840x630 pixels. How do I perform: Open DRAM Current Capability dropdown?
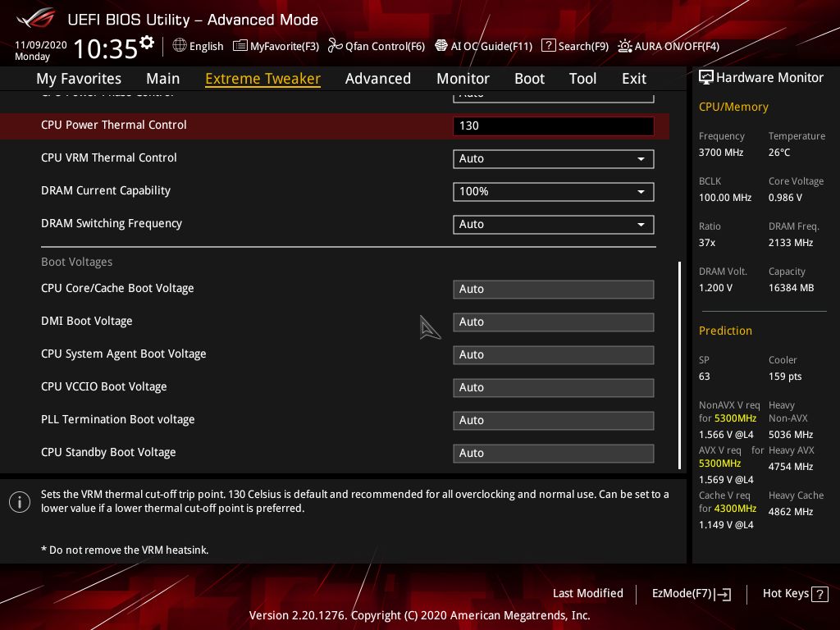click(554, 192)
